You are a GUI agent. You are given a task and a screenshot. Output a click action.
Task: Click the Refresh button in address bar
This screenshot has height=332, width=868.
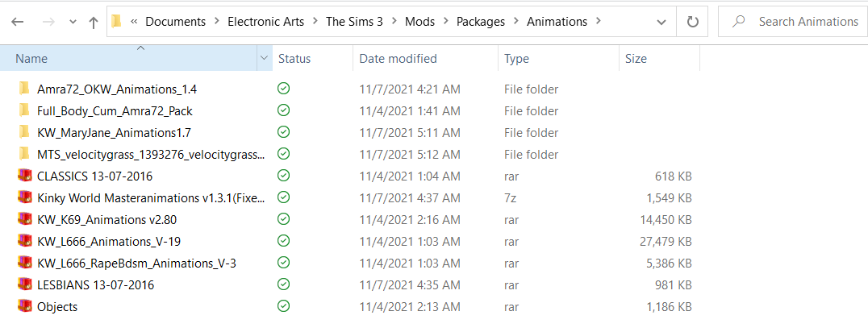click(x=692, y=22)
